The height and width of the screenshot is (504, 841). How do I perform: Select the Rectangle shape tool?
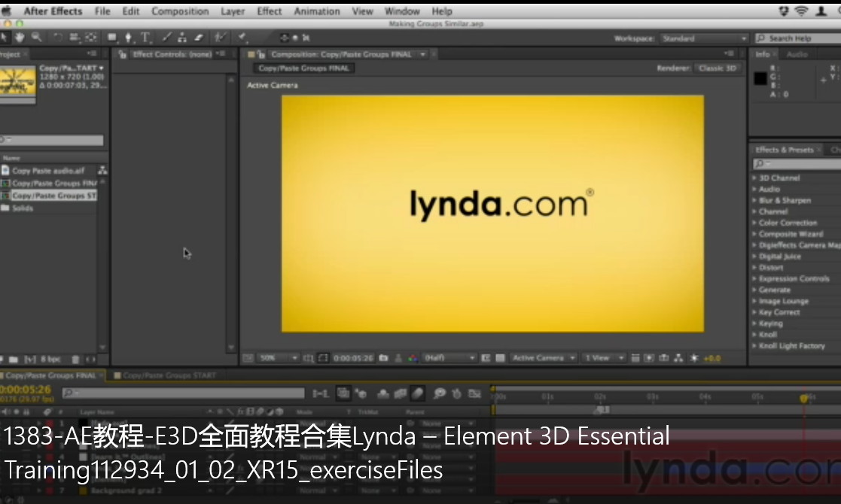112,38
